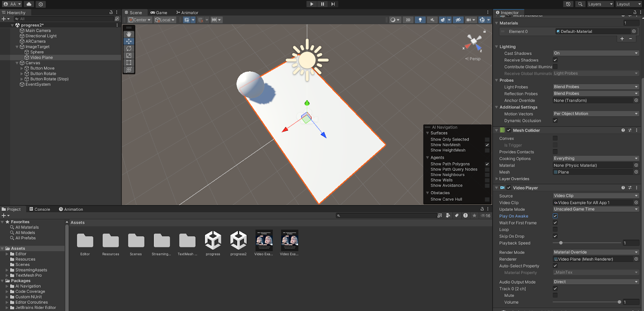644x311 pixels.
Task: Open the Render Mode dropdown
Action: tap(596, 252)
